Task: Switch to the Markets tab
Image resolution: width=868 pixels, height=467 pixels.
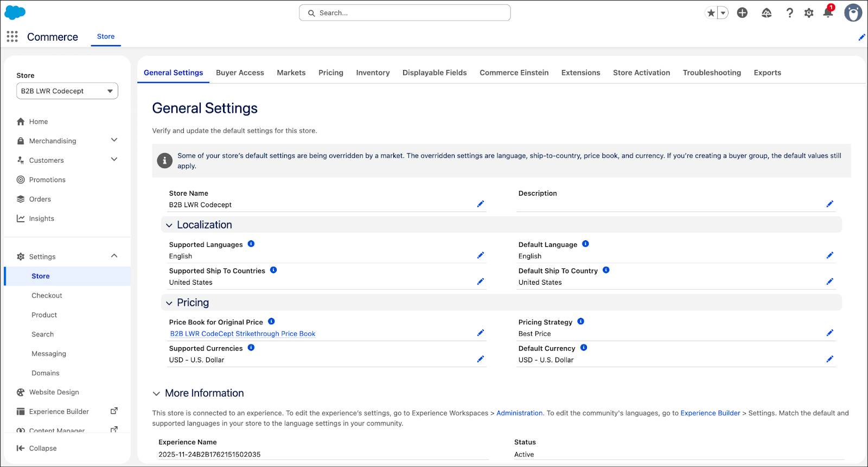Action: (x=291, y=73)
